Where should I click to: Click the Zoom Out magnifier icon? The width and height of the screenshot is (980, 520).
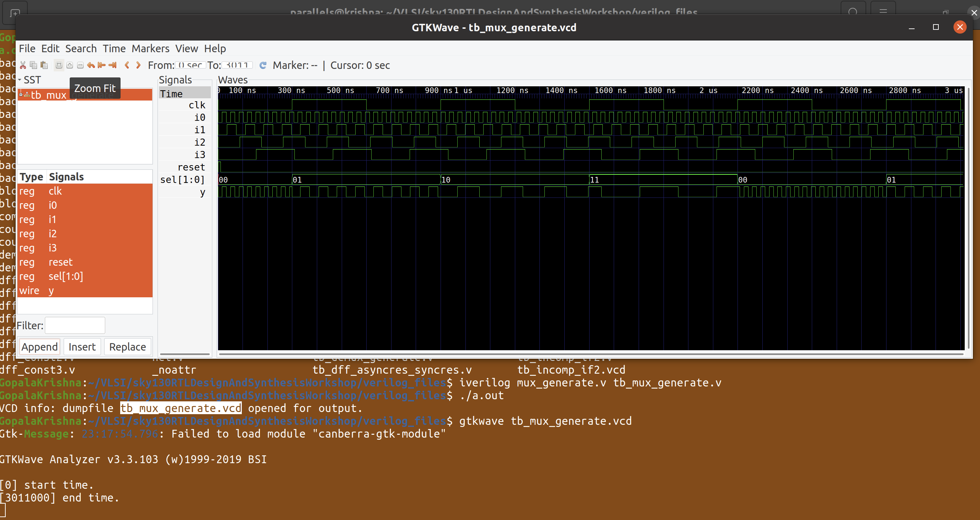[x=80, y=65]
